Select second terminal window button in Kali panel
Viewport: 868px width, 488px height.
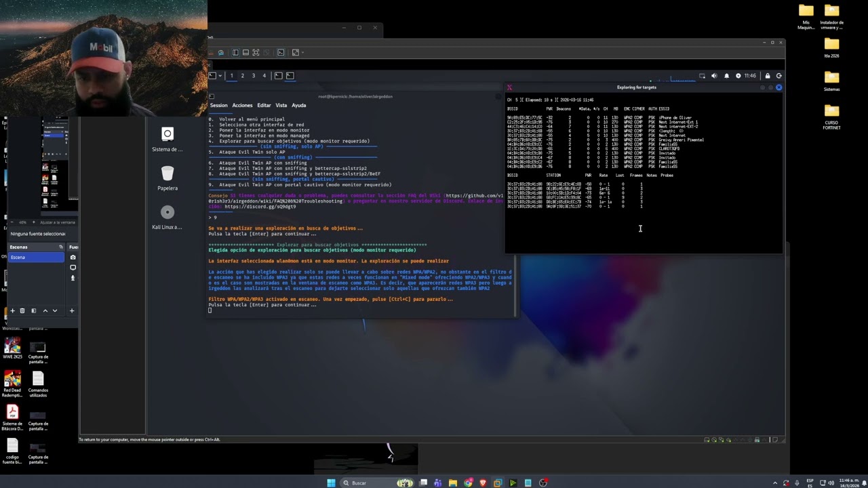tap(290, 75)
